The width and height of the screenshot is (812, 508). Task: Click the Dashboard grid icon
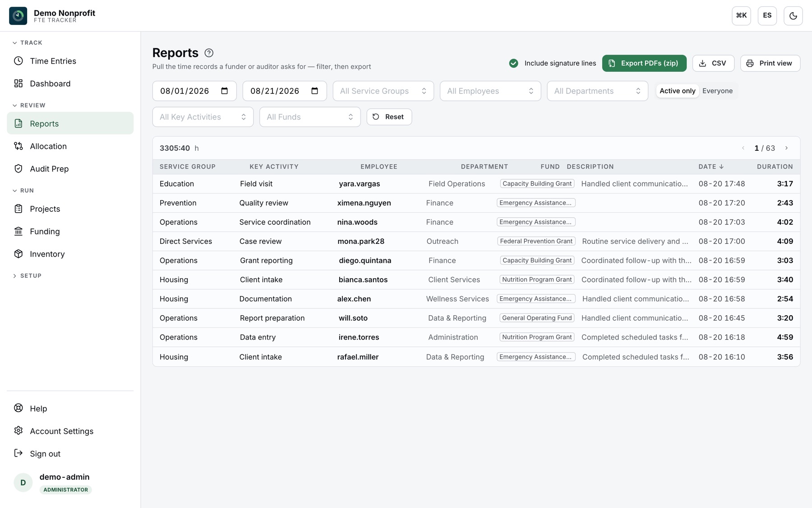pyautogui.click(x=18, y=84)
